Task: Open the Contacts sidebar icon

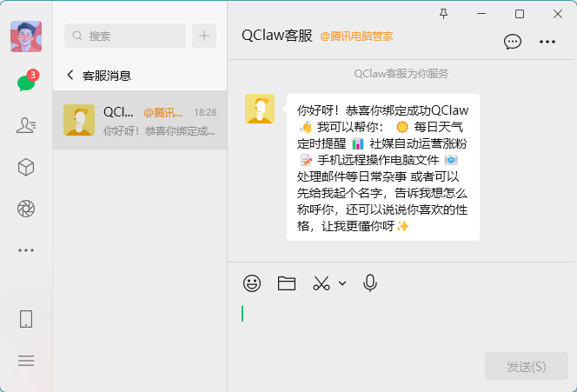Action: point(26,125)
